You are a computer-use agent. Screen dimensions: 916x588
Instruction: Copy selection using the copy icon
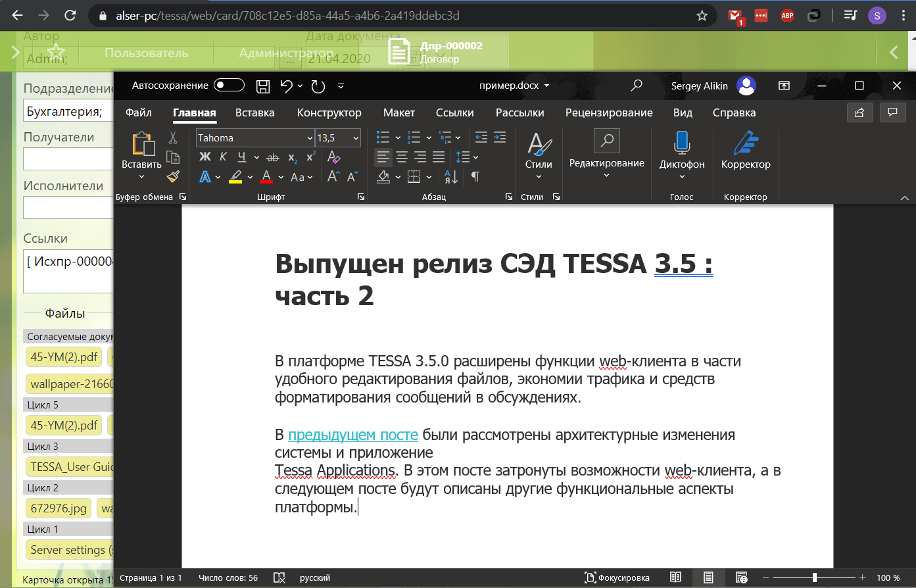point(173,157)
